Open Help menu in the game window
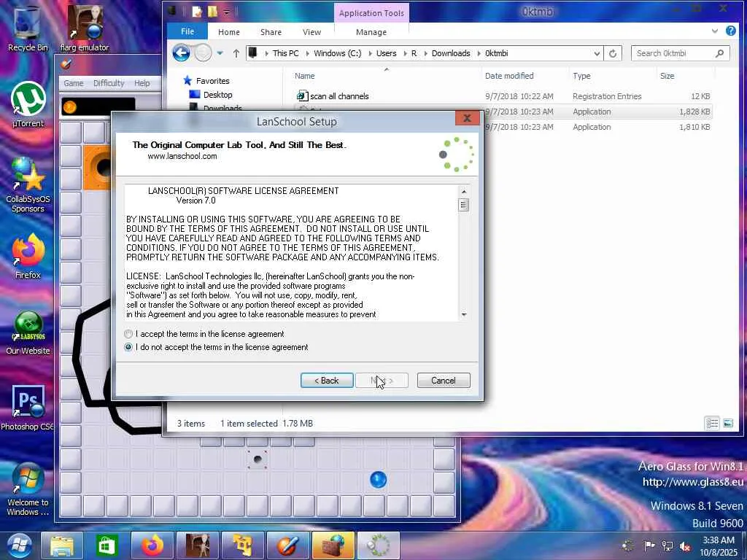This screenshot has height=560, width=747. coord(142,83)
